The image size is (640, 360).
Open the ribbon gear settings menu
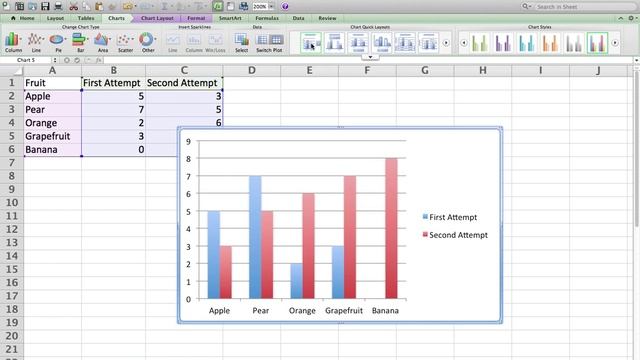632,18
